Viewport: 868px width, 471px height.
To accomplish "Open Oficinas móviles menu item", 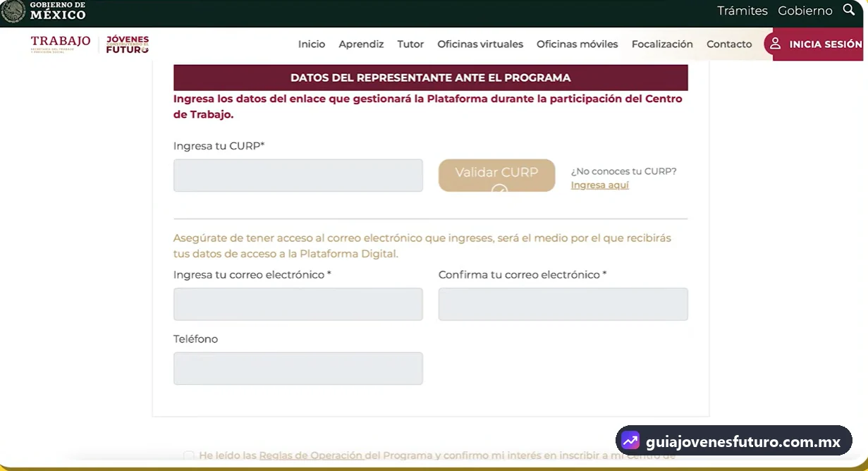I will pyautogui.click(x=577, y=44).
